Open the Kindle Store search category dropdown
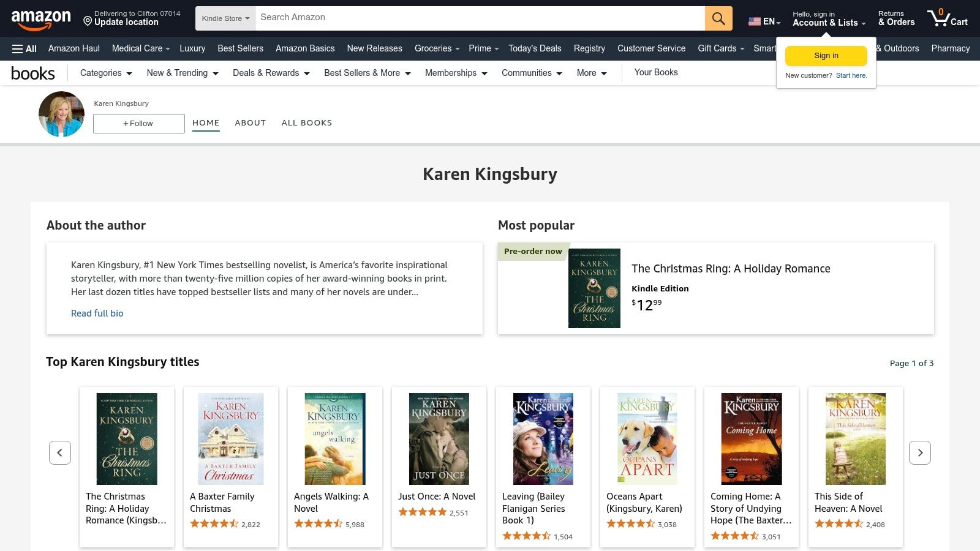This screenshot has height=551, width=980. pos(225,18)
